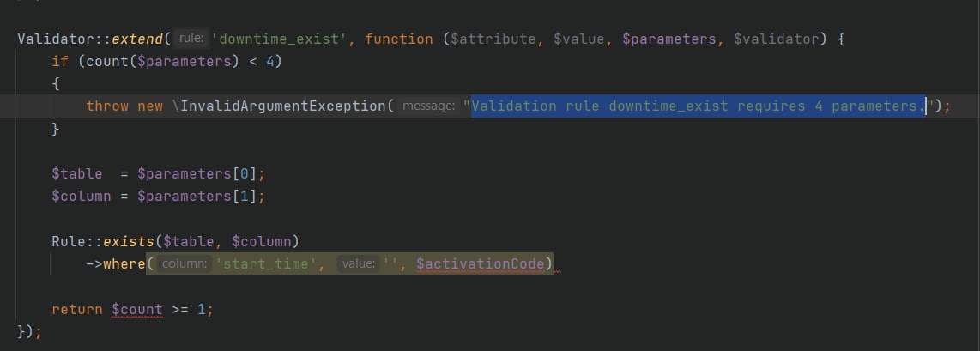Screen dimensions: 980x351
Task: Click the 'start_time' string literal
Action: (x=266, y=263)
